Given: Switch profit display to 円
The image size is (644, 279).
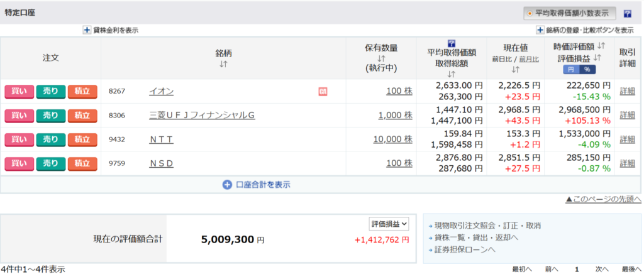Looking at the screenshot, I should click(570, 69).
